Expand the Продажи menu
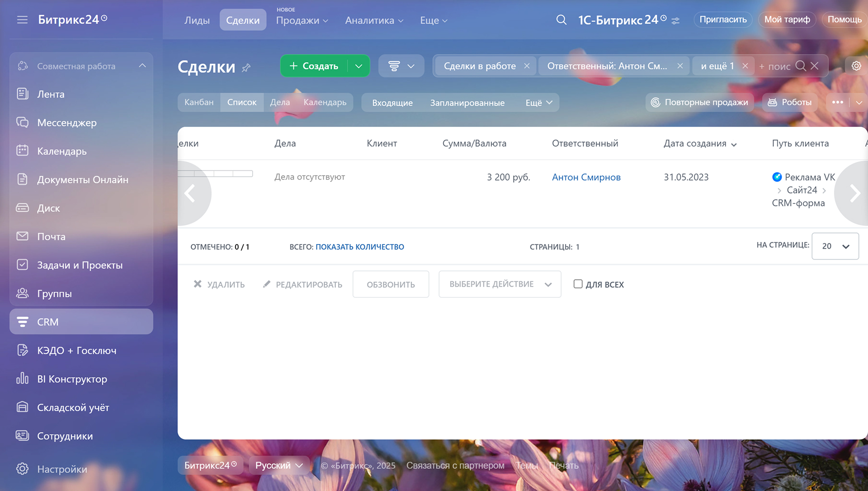This screenshot has height=491, width=868. [x=302, y=20]
